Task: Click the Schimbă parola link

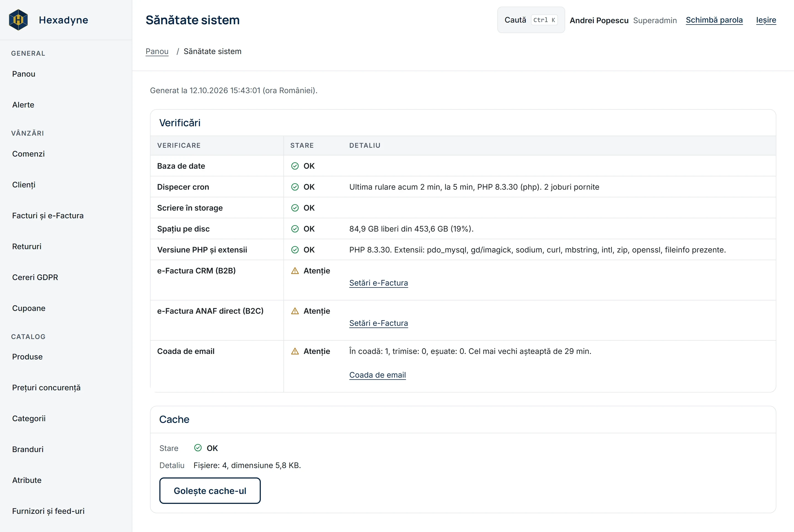Action: click(x=714, y=20)
